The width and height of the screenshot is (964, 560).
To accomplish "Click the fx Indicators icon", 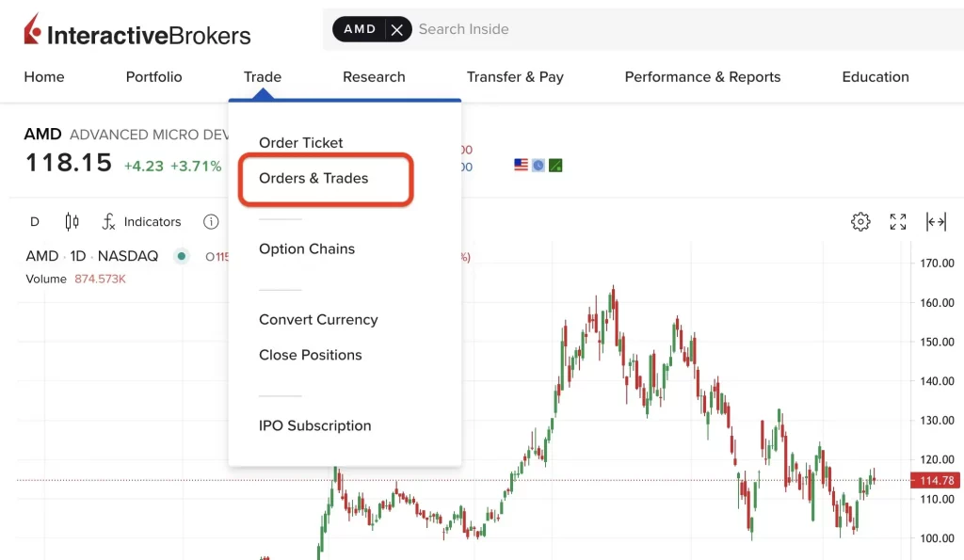I will click(109, 222).
